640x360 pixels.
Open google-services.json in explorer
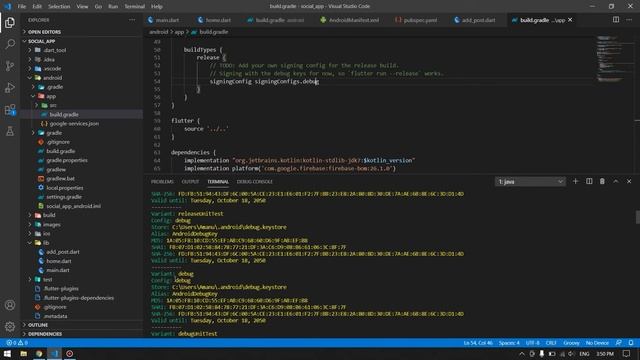(74, 124)
